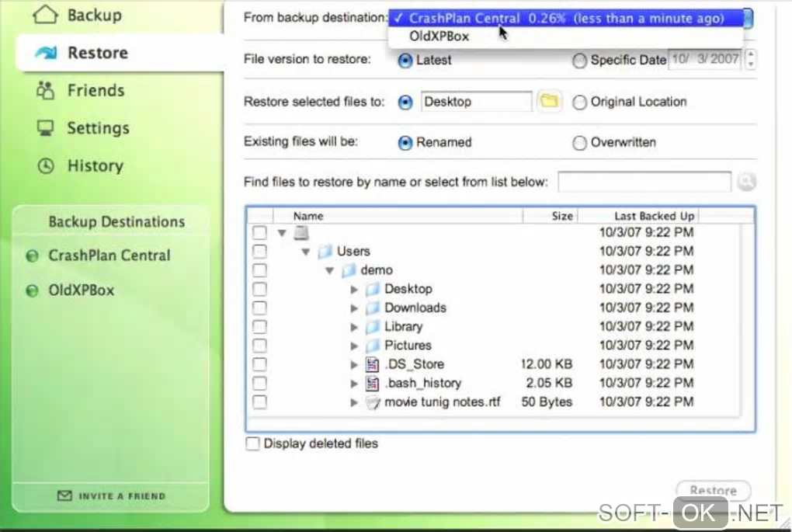This screenshot has width=792, height=532.
Task: Go to Settings in the sidebar
Action: (x=83, y=128)
